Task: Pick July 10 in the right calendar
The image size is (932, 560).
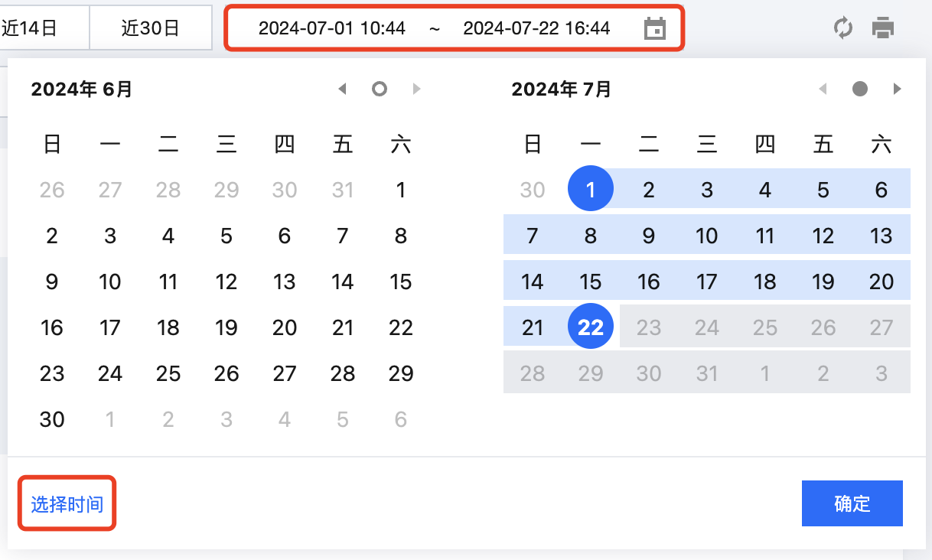Action: pyautogui.click(x=707, y=236)
